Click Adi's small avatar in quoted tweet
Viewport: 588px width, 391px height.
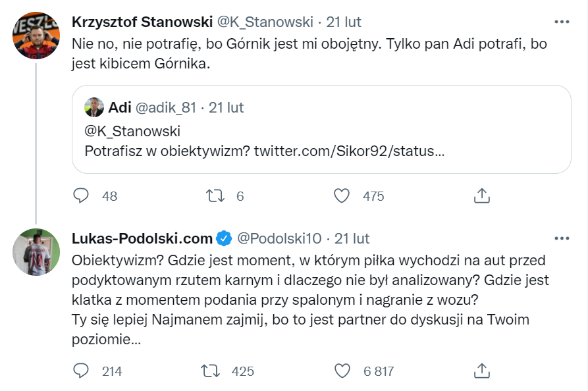(95, 107)
